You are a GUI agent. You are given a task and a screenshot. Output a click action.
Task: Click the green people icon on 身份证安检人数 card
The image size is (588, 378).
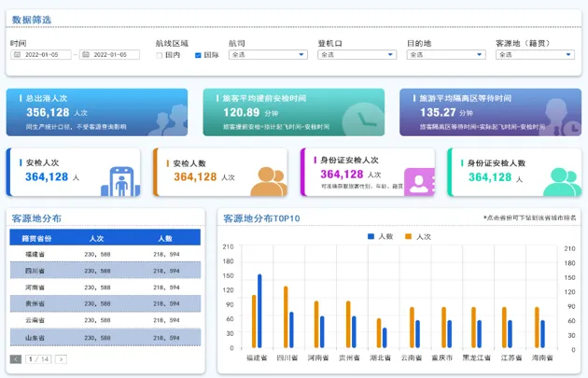pyautogui.click(x=562, y=182)
